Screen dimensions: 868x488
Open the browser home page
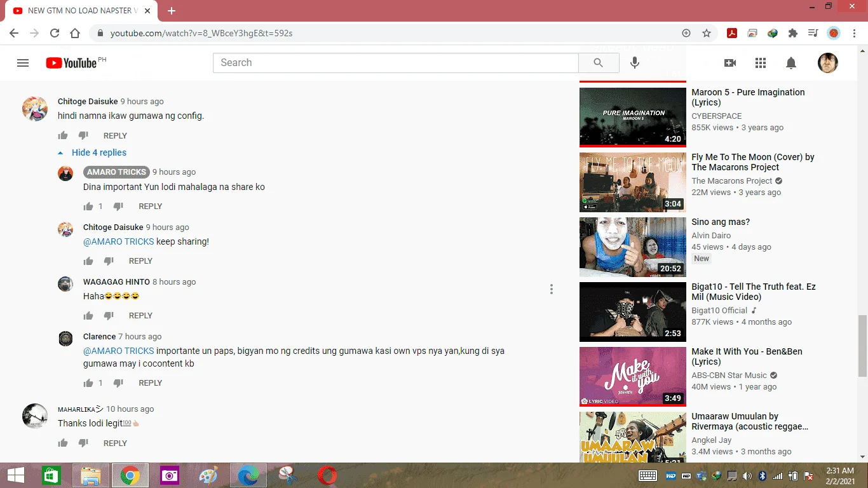pos(75,33)
